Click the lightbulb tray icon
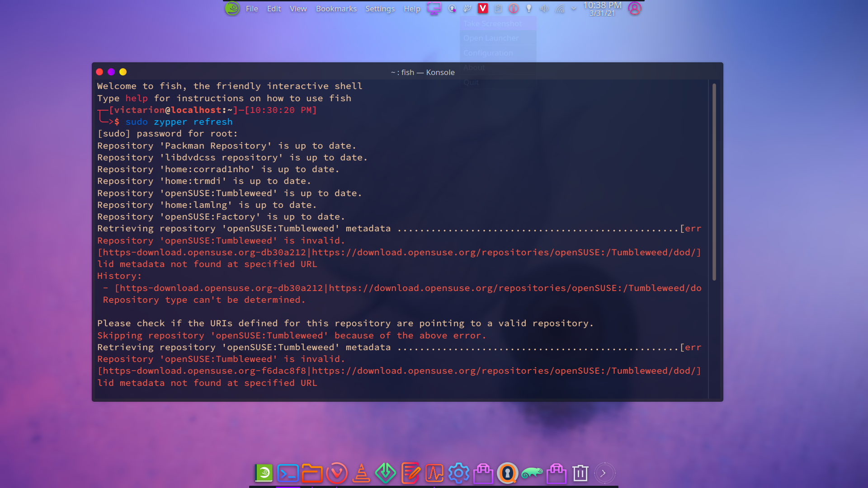The image size is (868, 488). [529, 9]
